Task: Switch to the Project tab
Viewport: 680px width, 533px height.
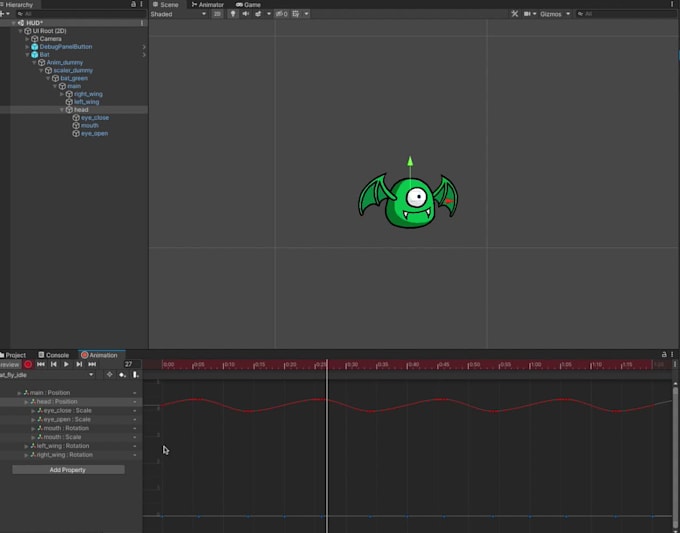Action: pyautogui.click(x=13, y=355)
